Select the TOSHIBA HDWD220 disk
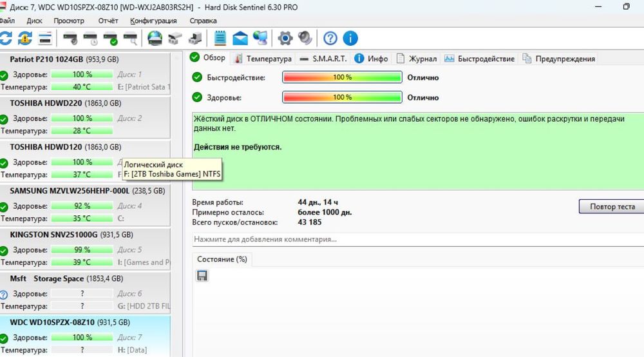 coord(85,117)
